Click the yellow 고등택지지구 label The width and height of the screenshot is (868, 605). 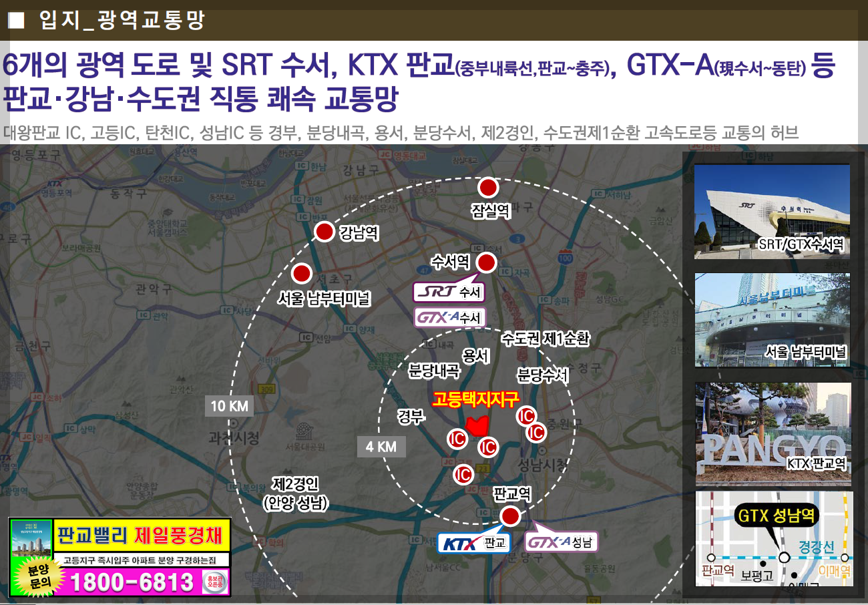point(476,401)
